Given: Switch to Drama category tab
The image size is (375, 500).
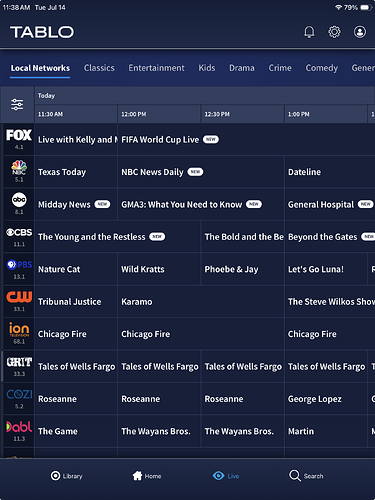Looking at the screenshot, I should [242, 68].
